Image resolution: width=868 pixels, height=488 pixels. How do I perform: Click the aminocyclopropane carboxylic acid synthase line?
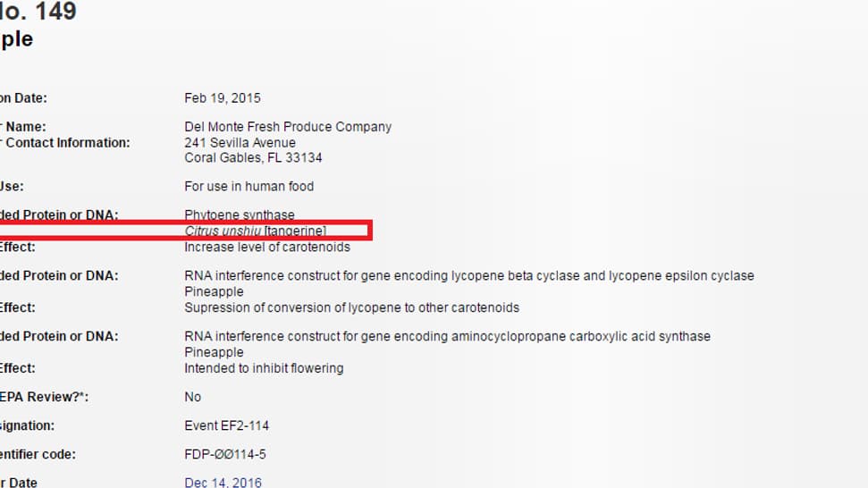point(447,336)
